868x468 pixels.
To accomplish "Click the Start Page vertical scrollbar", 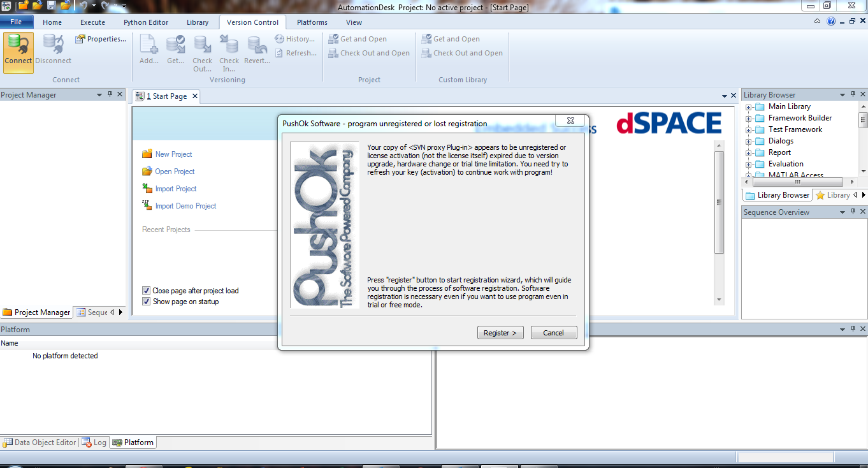I will tap(719, 203).
